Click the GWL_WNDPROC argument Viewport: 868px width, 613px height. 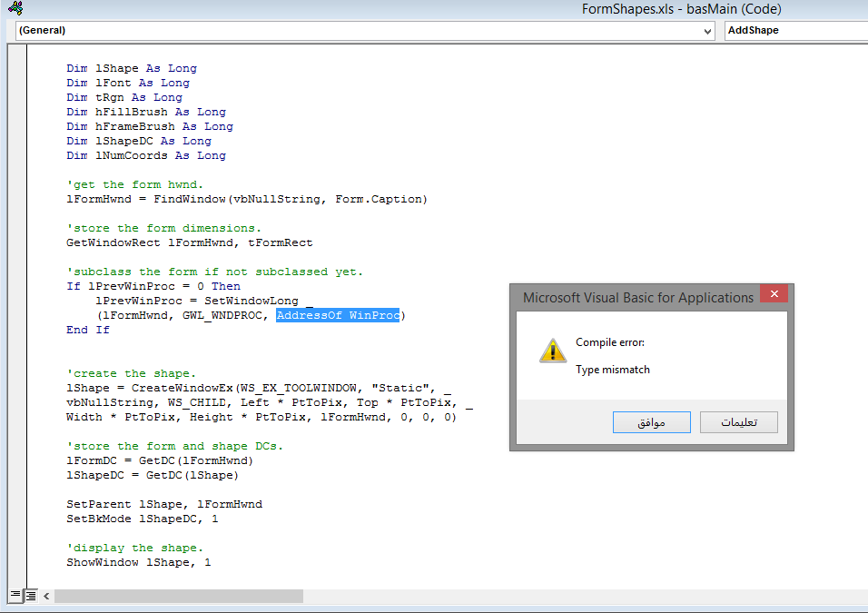tap(222, 315)
